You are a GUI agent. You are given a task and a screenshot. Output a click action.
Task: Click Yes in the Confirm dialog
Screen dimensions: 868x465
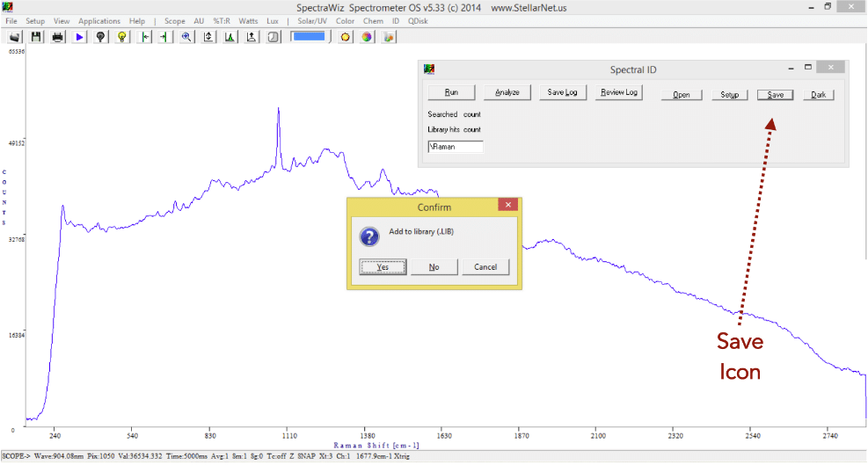(x=383, y=267)
